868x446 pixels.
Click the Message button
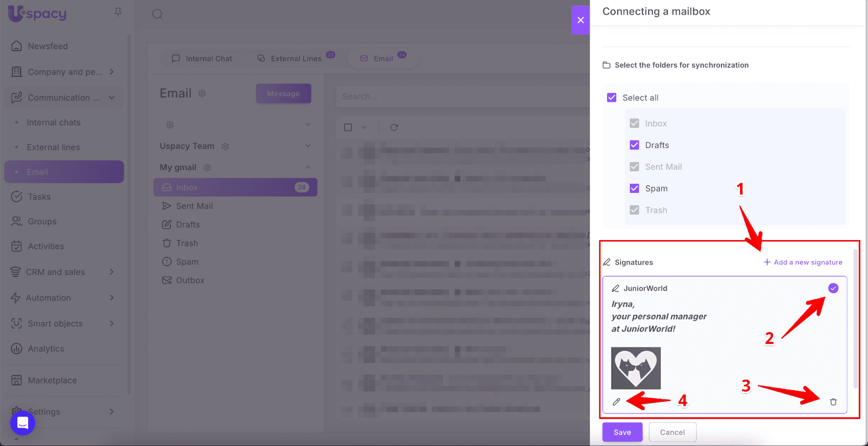pos(283,93)
